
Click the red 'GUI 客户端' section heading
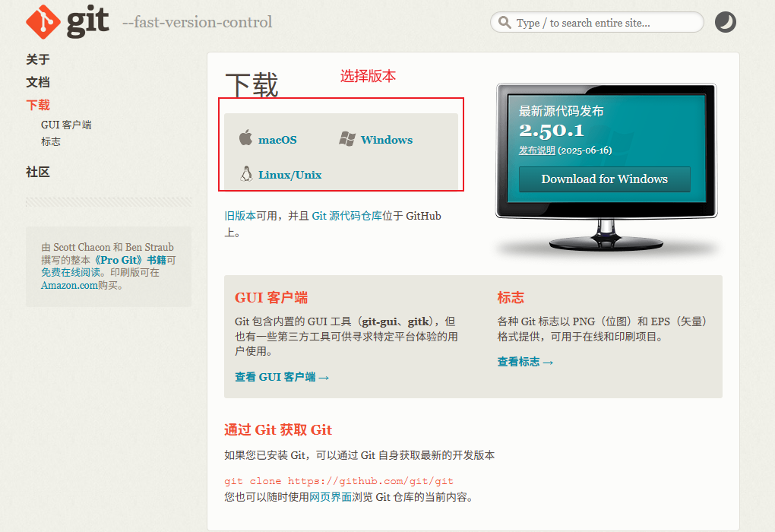(x=270, y=298)
